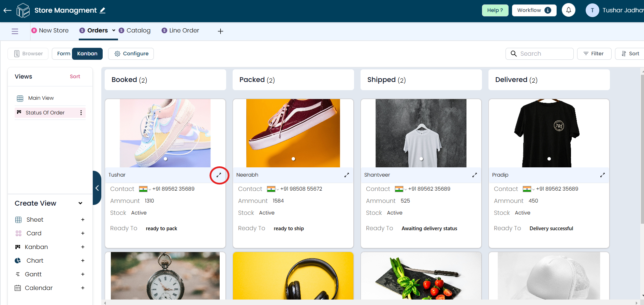Collapse the Create View section
This screenshot has width=644, height=305.
click(x=80, y=203)
